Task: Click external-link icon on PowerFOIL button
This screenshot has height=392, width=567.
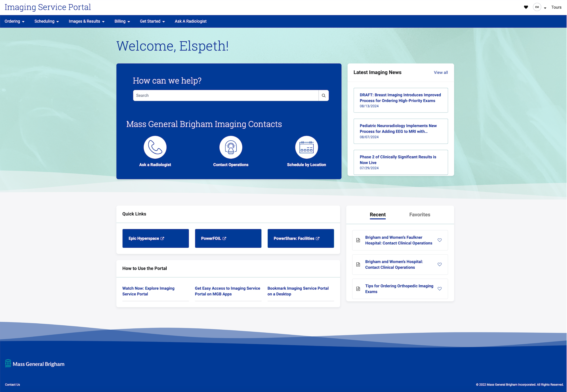Action: tap(224, 239)
